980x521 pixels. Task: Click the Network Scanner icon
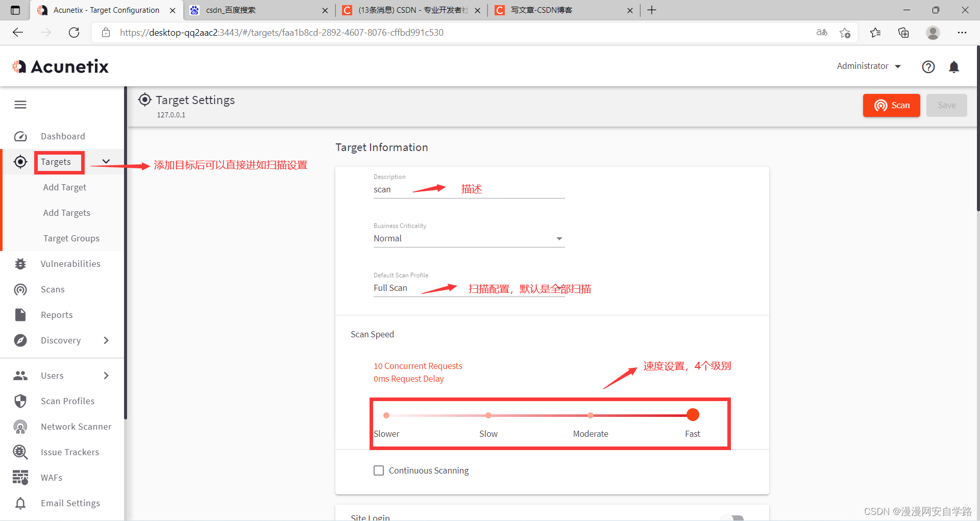[x=20, y=427]
